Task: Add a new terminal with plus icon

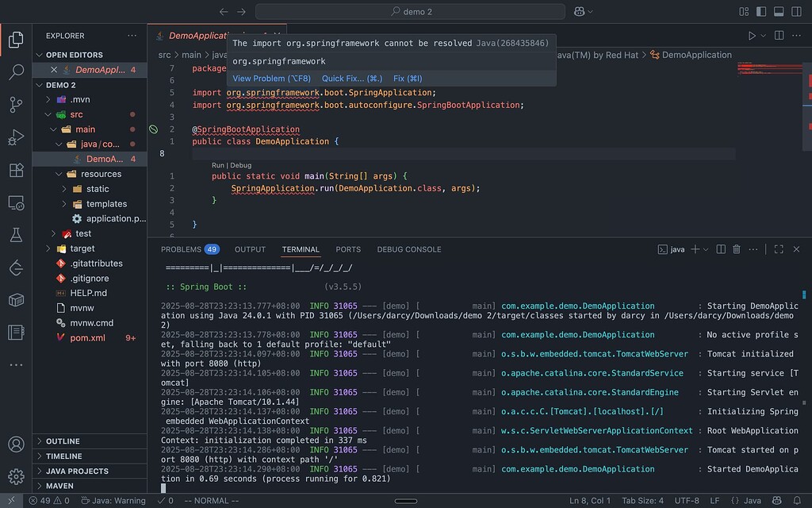Action: (695, 249)
